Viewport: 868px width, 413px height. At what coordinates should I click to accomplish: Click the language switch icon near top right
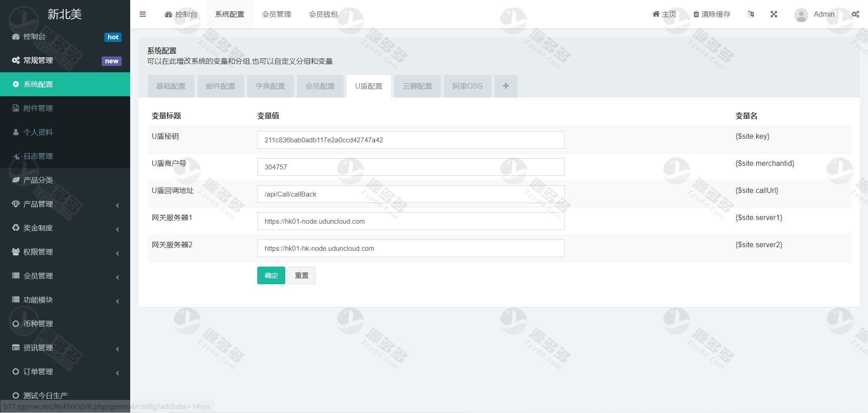pos(750,14)
